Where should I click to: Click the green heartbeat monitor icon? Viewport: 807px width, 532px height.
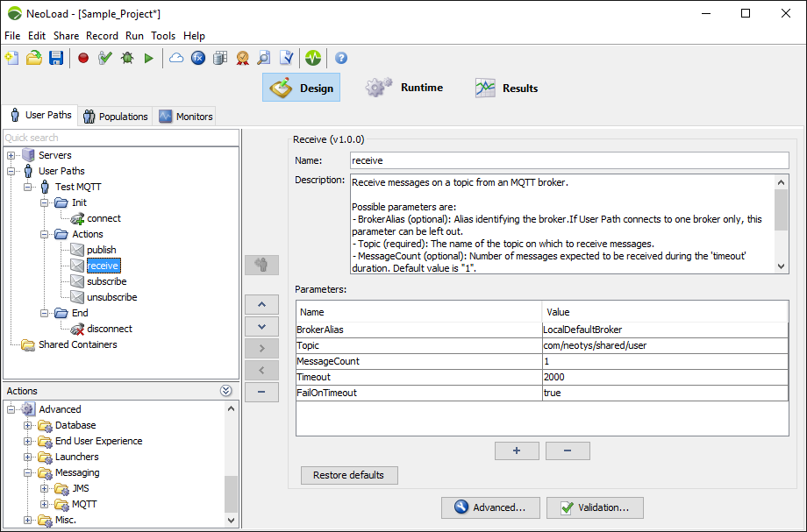click(313, 58)
